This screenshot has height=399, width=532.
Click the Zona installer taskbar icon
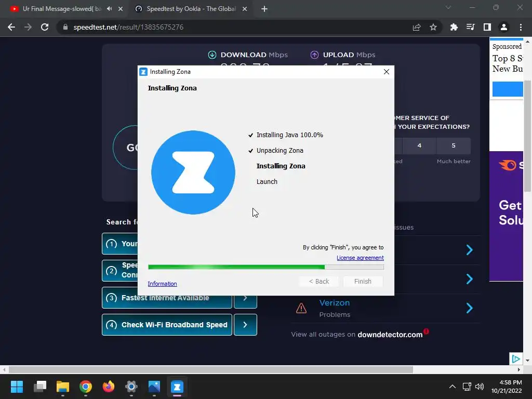click(x=177, y=387)
